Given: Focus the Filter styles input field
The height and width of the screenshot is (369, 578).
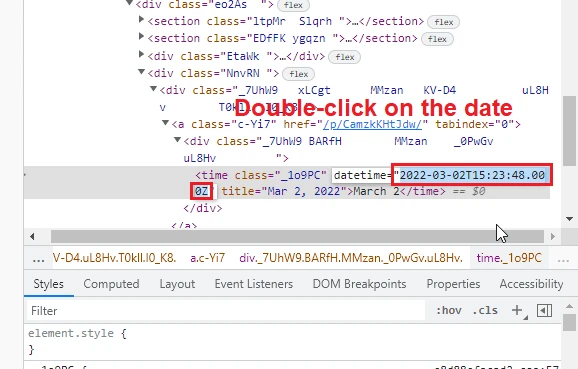Looking at the screenshot, I should (x=226, y=311).
